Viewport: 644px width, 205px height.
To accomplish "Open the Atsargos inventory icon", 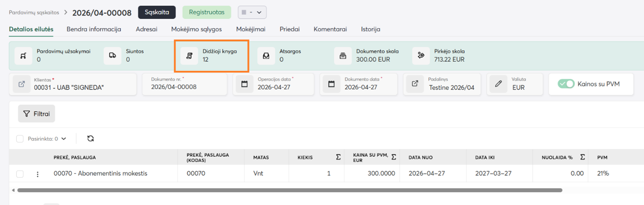I will click(x=266, y=56).
